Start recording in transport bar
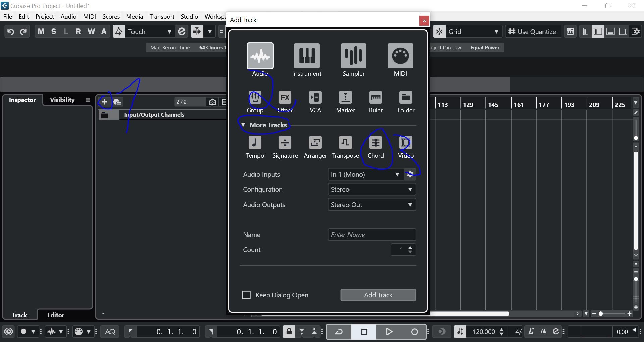Image resolution: width=644 pixels, height=342 pixels. tap(414, 332)
